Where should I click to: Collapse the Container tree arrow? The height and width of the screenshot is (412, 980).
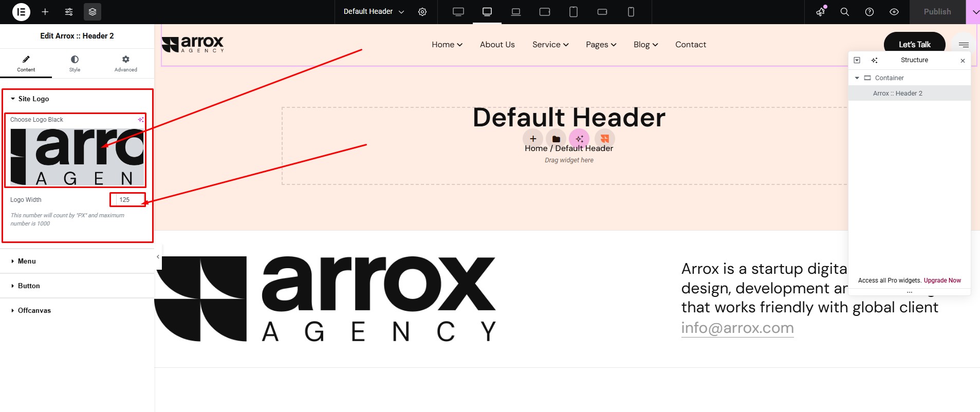coord(857,78)
